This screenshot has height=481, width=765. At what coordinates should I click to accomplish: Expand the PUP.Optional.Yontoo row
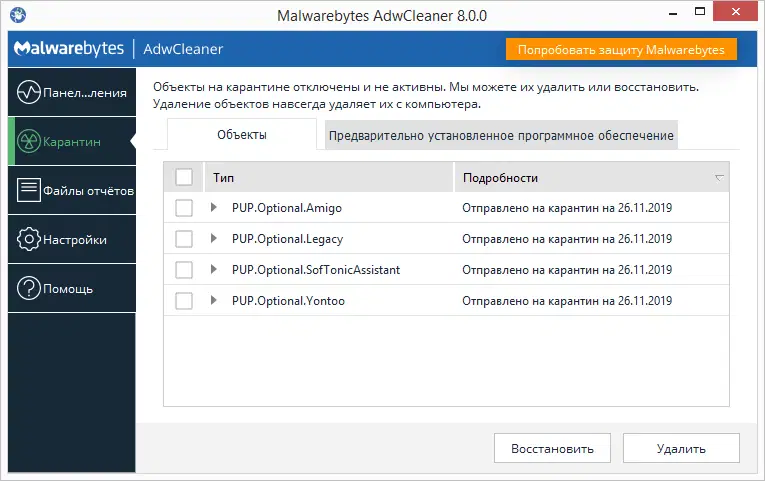pos(213,301)
